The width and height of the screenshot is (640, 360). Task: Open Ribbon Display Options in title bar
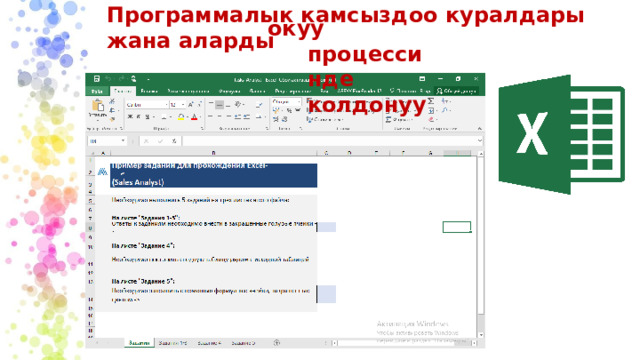click(422, 79)
